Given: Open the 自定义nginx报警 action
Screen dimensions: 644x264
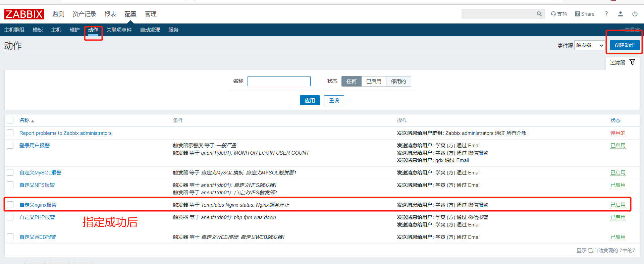Looking at the screenshot, I should (38, 205).
